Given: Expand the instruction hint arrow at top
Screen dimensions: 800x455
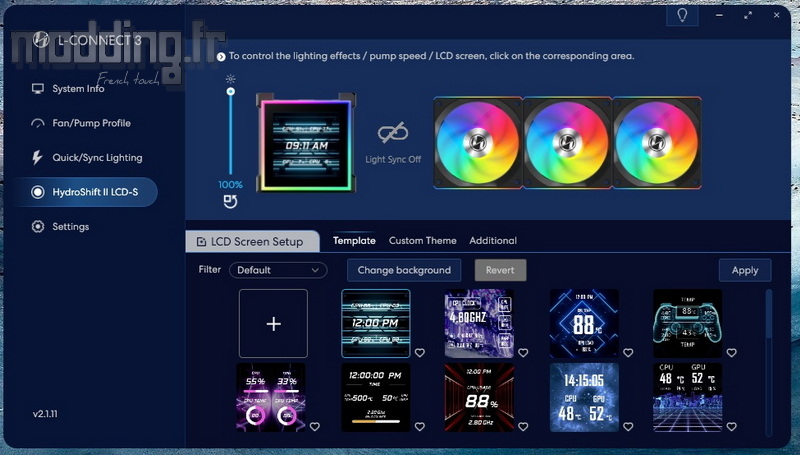Looking at the screenshot, I should [221, 57].
